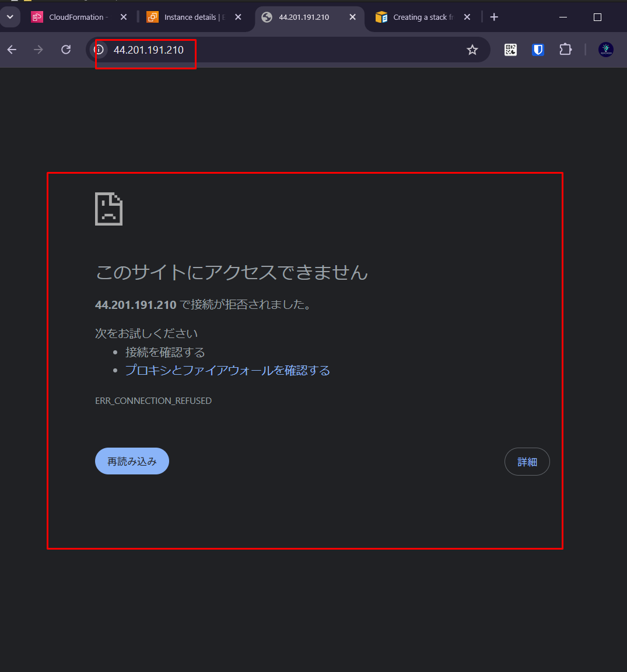Screen dimensions: 627x672
Task: Expand the tab search dropdown chevron
Action: coord(10,17)
